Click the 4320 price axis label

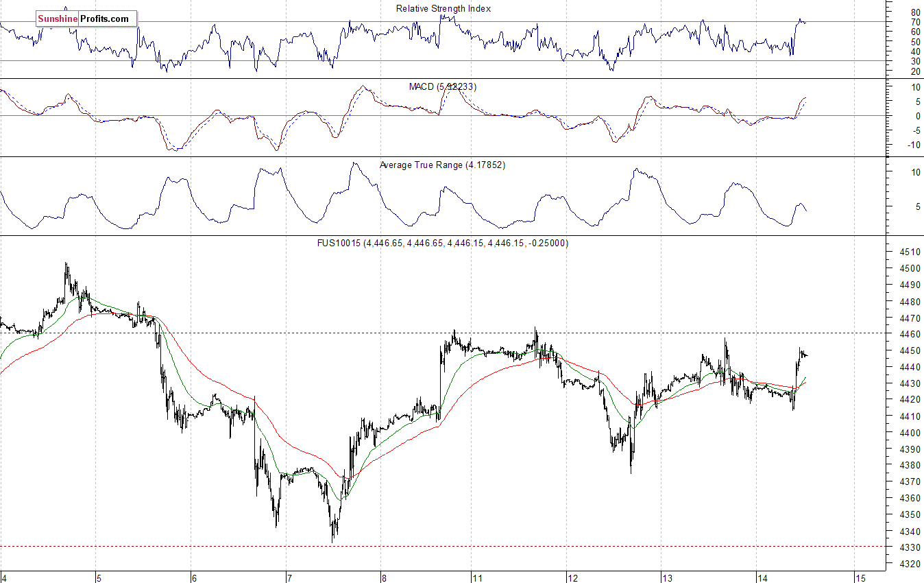tap(909, 564)
